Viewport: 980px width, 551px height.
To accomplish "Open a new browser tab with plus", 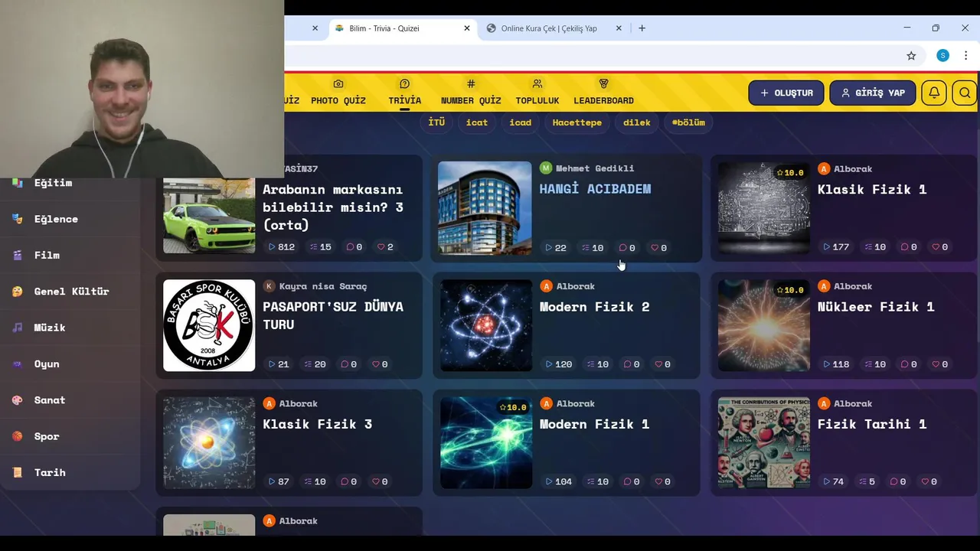I will pyautogui.click(x=642, y=28).
